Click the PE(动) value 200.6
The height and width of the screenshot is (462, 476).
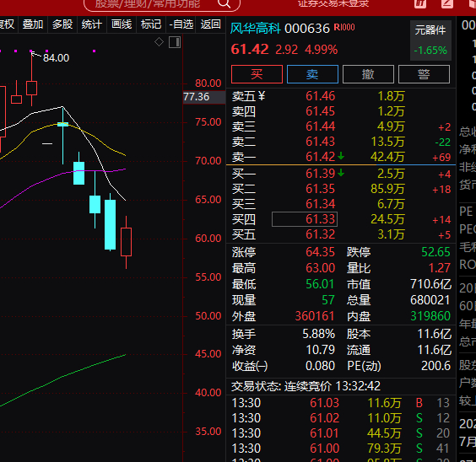point(435,366)
